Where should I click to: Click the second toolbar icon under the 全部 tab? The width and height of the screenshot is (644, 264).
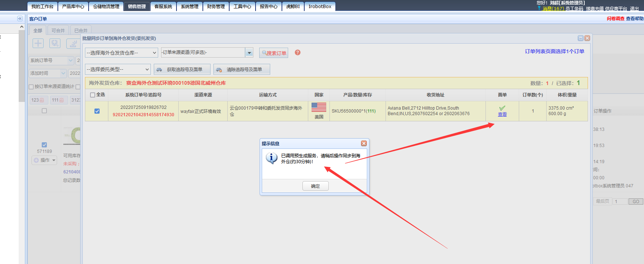pos(55,43)
